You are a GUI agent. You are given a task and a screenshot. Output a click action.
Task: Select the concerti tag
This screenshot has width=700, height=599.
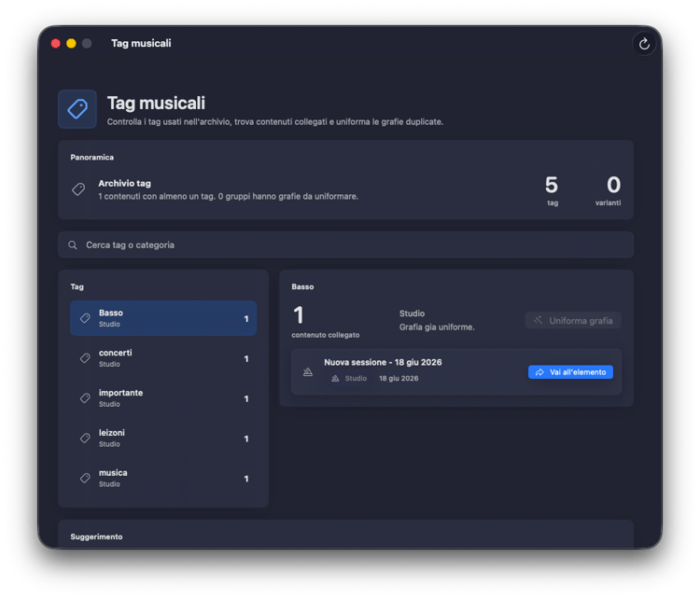[x=163, y=358]
